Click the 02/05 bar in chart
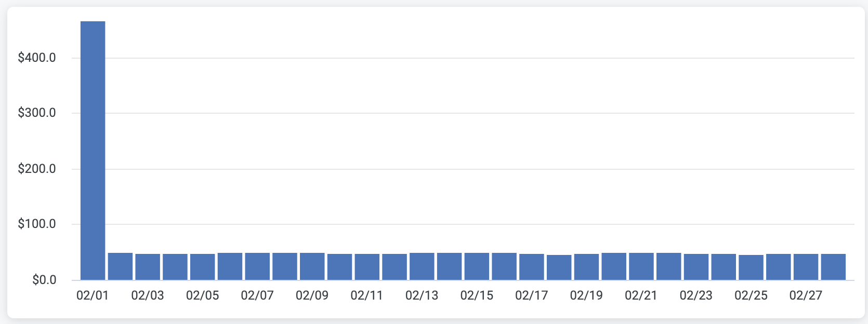The width and height of the screenshot is (868, 324). coord(203,267)
